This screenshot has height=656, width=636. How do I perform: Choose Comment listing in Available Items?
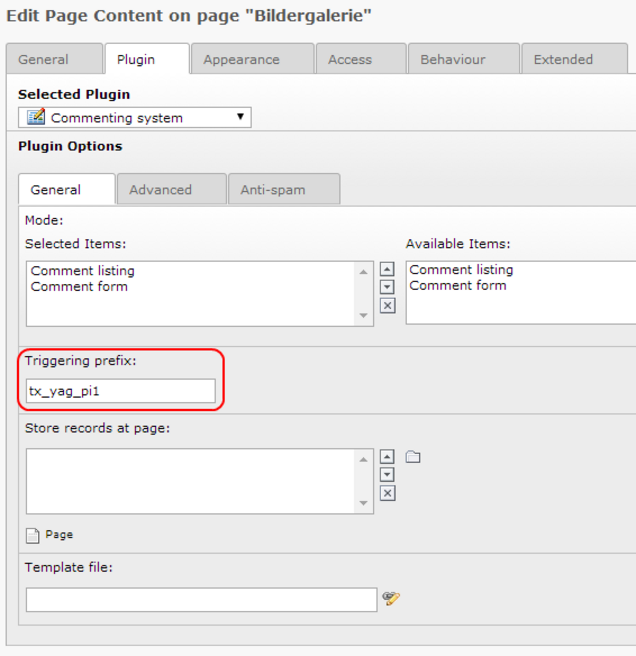click(461, 270)
